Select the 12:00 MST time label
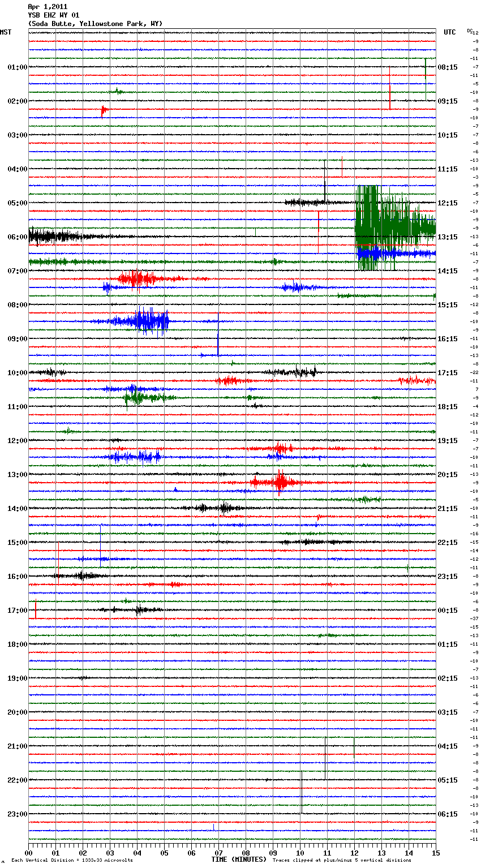 pyautogui.click(x=18, y=441)
